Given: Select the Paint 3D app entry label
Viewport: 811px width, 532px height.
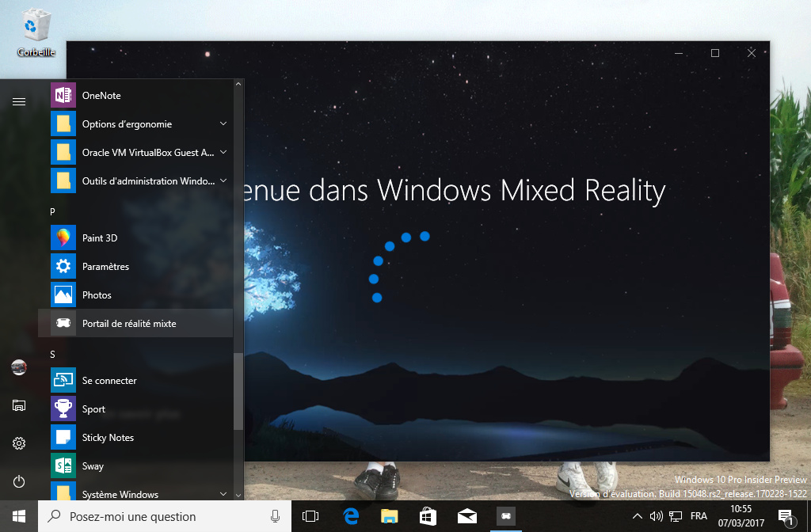Looking at the screenshot, I should [100, 237].
